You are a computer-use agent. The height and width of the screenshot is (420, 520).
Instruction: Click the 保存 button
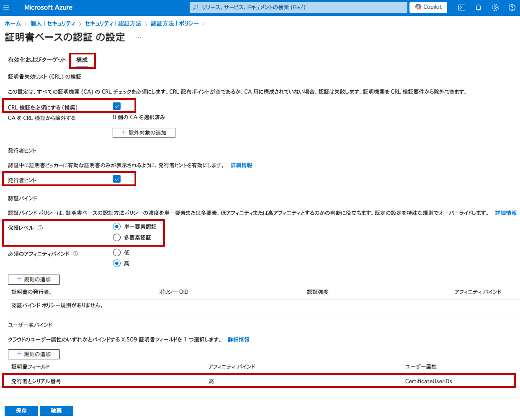21,410
